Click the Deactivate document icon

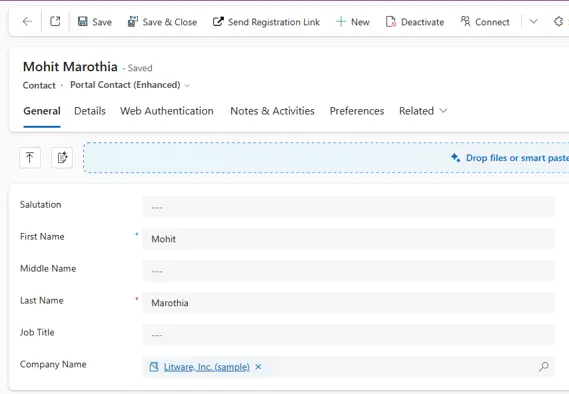pos(391,22)
